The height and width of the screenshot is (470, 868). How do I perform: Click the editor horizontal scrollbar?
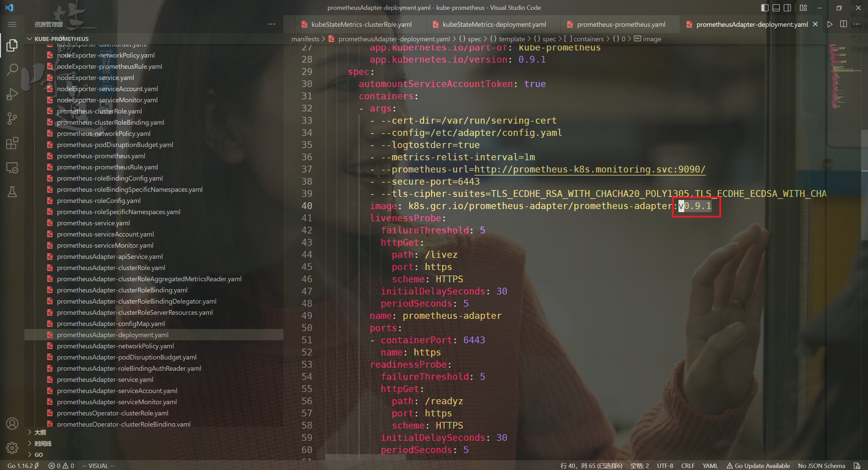pos(366,457)
